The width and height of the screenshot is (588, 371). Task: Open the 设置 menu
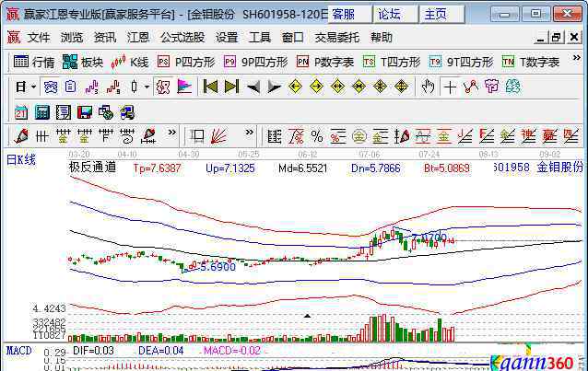pyautogui.click(x=227, y=38)
